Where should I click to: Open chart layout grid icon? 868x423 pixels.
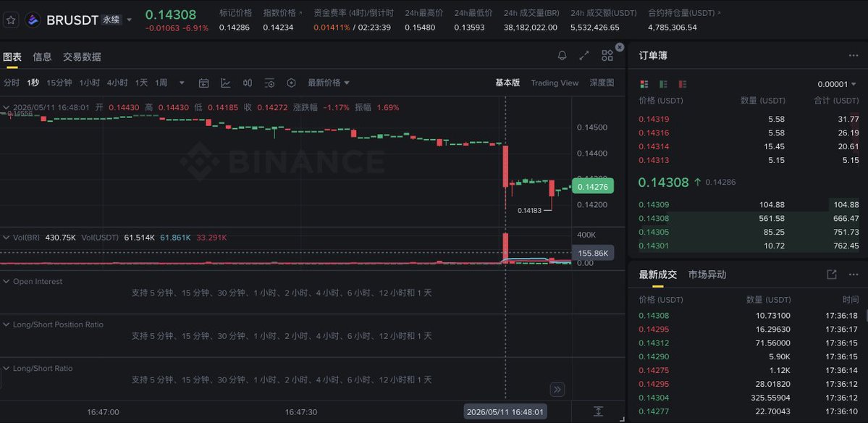tap(607, 55)
